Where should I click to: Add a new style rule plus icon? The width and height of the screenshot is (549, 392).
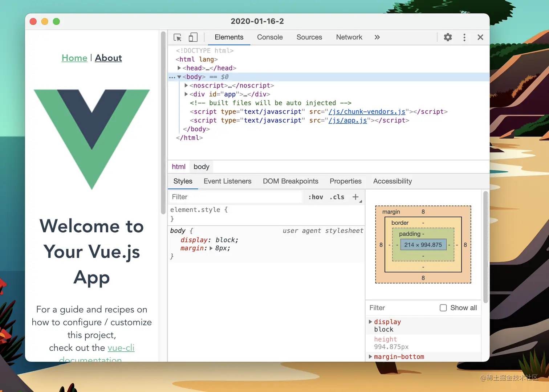point(355,197)
